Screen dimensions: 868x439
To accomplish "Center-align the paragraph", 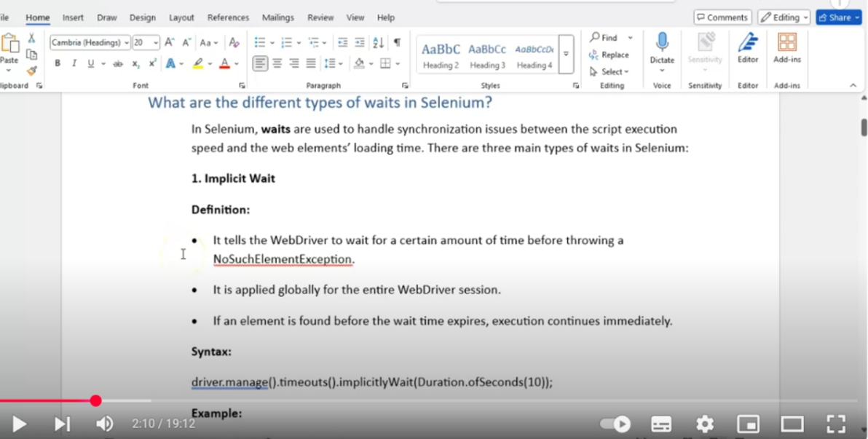I will tap(277, 63).
